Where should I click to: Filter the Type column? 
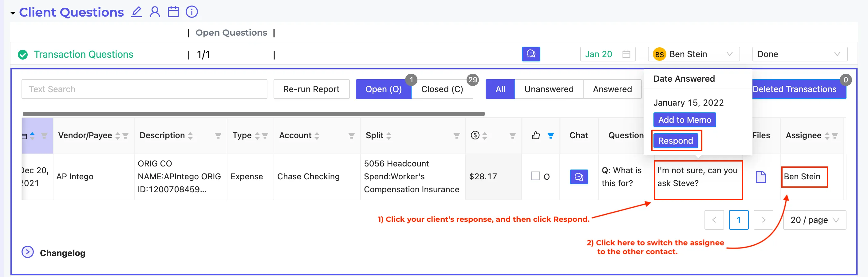pos(265,136)
